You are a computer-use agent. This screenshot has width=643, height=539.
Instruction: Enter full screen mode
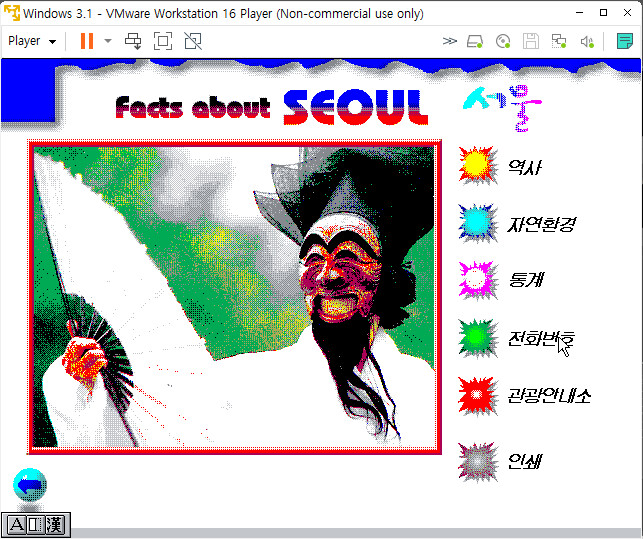pyautogui.click(x=163, y=41)
